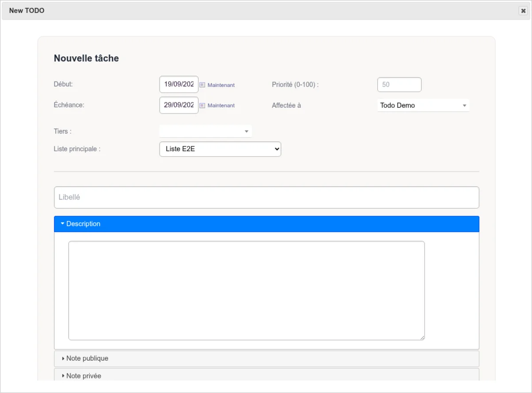The height and width of the screenshot is (393, 532).
Task: Open the calendar icon beside Début date
Action: click(x=202, y=85)
